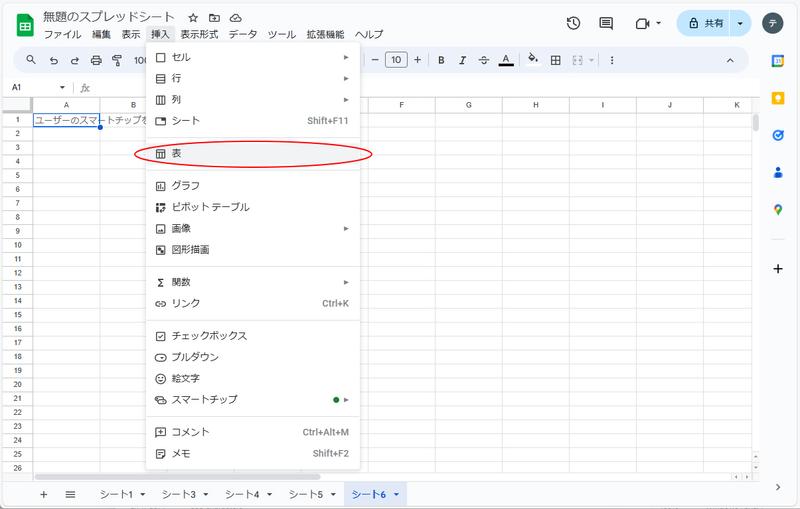This screenshot has width=800, height=509.
Task: Open Google Maps in the side panel
Action: (778, 209)
